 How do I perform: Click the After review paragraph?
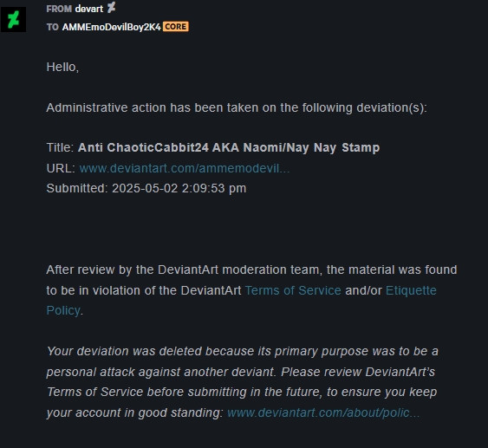click(251, 290)
